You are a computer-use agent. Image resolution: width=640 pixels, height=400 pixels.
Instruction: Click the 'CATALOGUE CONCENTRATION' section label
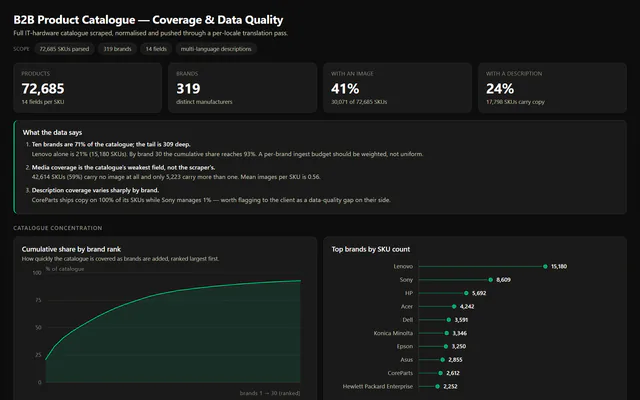click(x=58, y=228)
